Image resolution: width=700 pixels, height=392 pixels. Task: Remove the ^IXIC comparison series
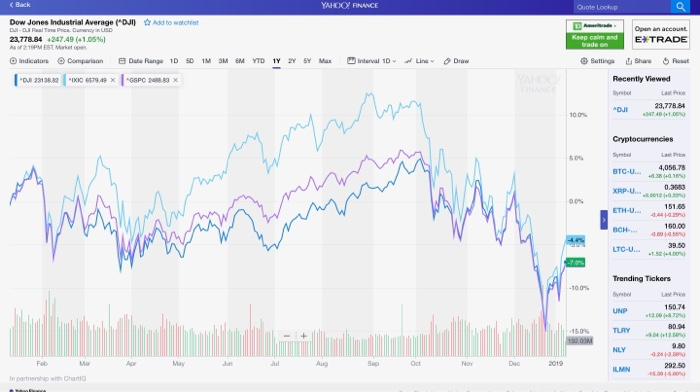click(x=112, y=80)
